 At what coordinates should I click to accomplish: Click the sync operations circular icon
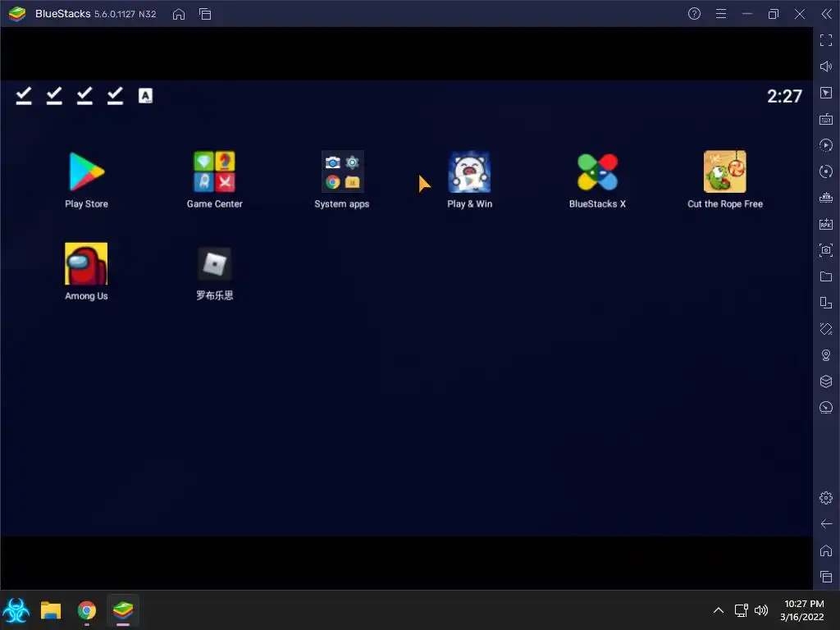[826, 171]
